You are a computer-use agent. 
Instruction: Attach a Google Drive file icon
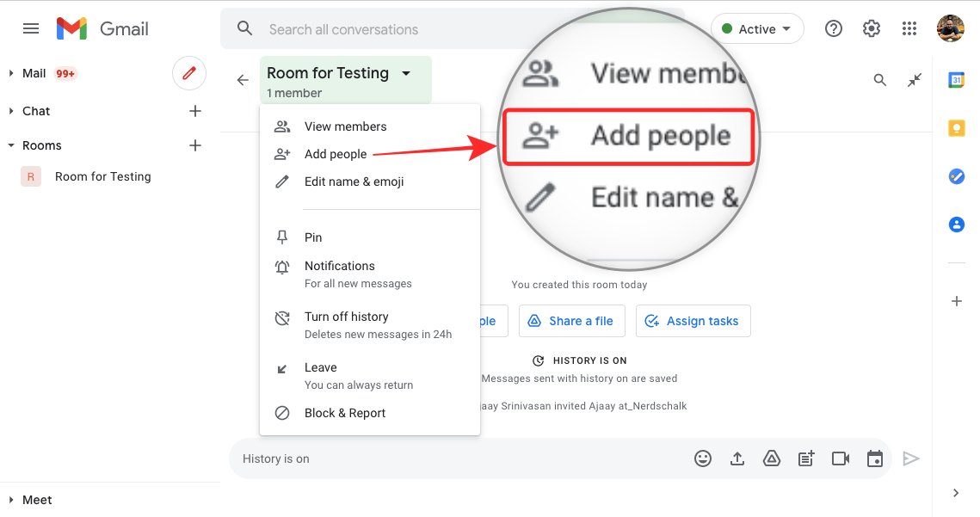point(772,459)
